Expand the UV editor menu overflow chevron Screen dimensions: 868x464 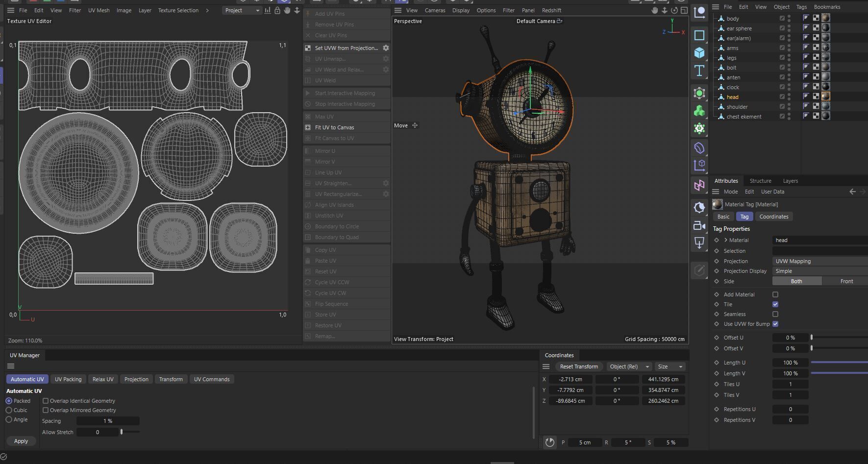[x=207, y=10]
